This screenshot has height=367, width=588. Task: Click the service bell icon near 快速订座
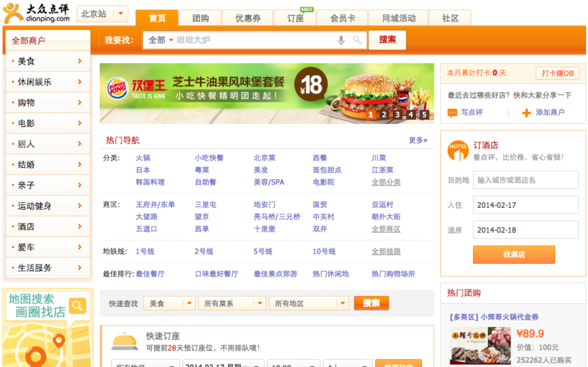tap(125, 341)
